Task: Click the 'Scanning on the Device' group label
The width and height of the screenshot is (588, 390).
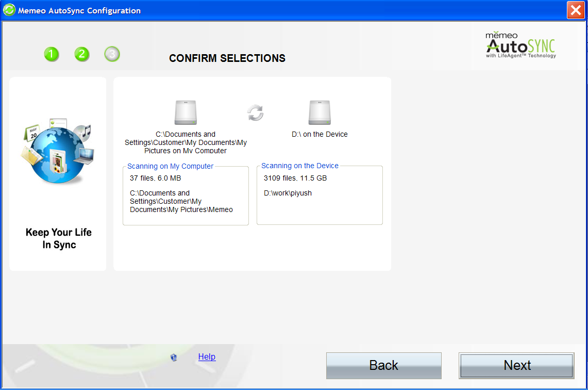Action: [300, 166]
